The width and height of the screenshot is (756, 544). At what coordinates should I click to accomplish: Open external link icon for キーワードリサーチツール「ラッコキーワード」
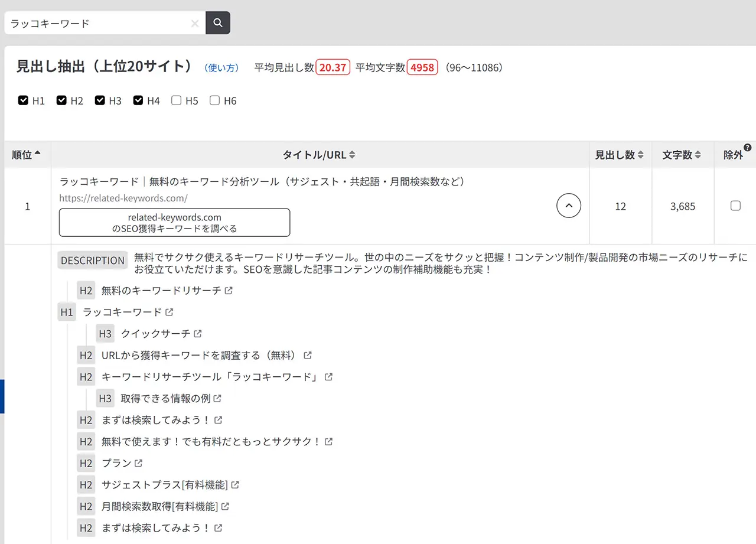(329, 377)
